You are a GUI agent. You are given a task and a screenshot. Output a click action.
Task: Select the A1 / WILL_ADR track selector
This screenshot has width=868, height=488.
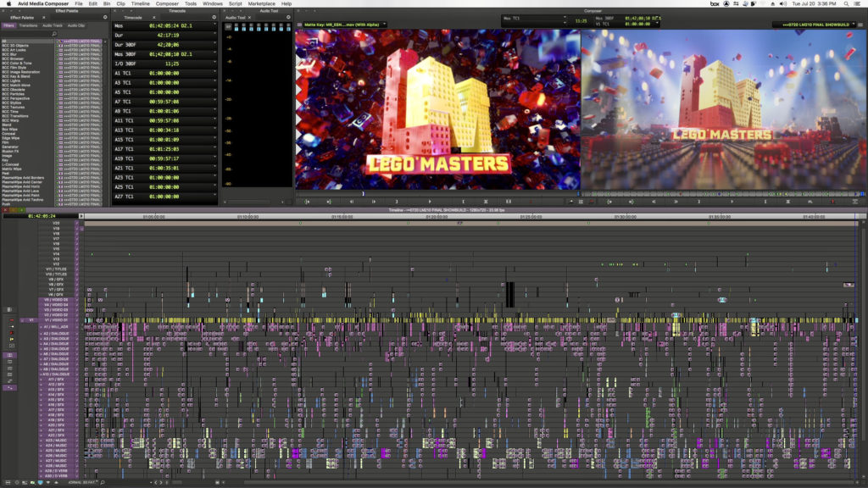58,327
